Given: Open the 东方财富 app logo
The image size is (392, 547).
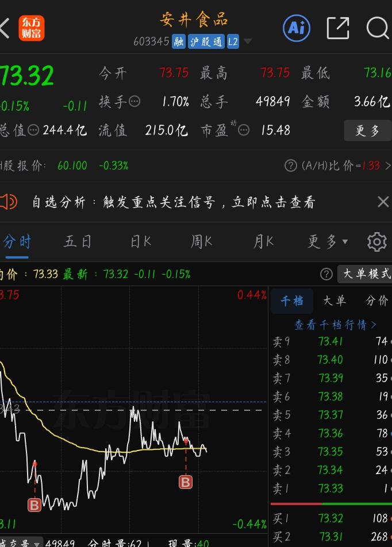Looking at the screenshot, I should tap(32, 28).
